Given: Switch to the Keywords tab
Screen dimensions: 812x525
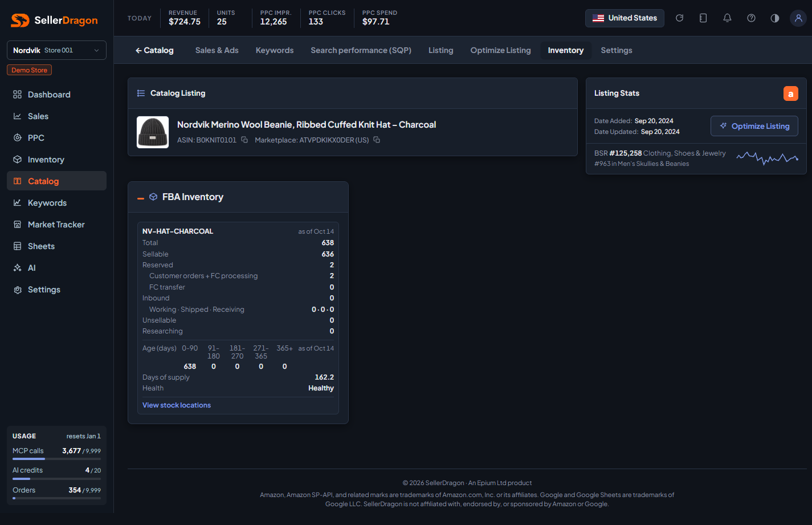Looking at the screenshot, I should point(275,50).
